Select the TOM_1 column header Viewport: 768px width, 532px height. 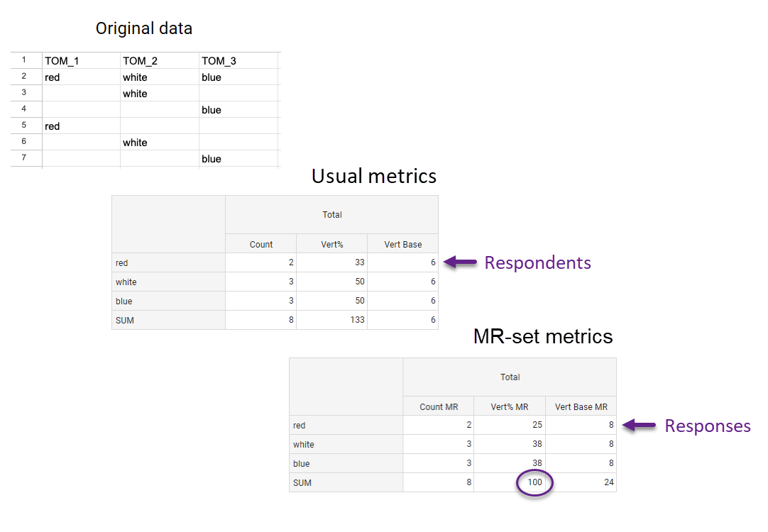(62, 61)
